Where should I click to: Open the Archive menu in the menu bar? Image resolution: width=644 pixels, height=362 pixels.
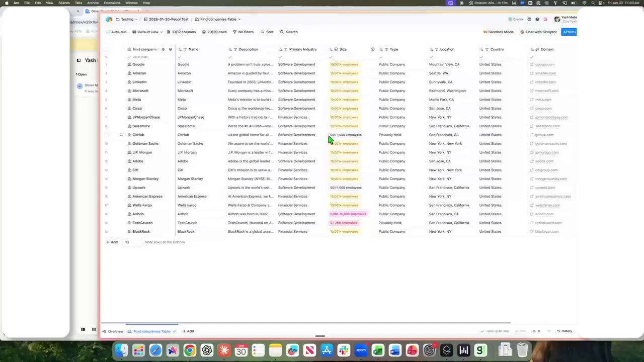(93, 3)
